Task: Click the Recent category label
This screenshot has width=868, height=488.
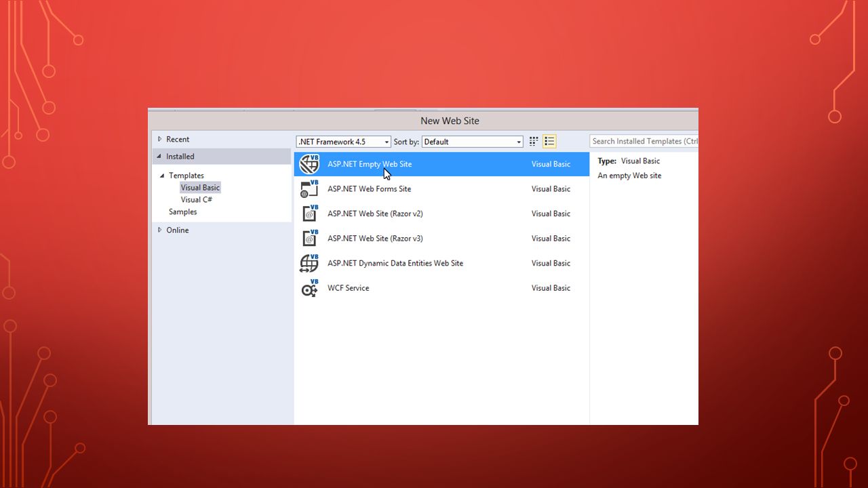Action: [178, 140]
